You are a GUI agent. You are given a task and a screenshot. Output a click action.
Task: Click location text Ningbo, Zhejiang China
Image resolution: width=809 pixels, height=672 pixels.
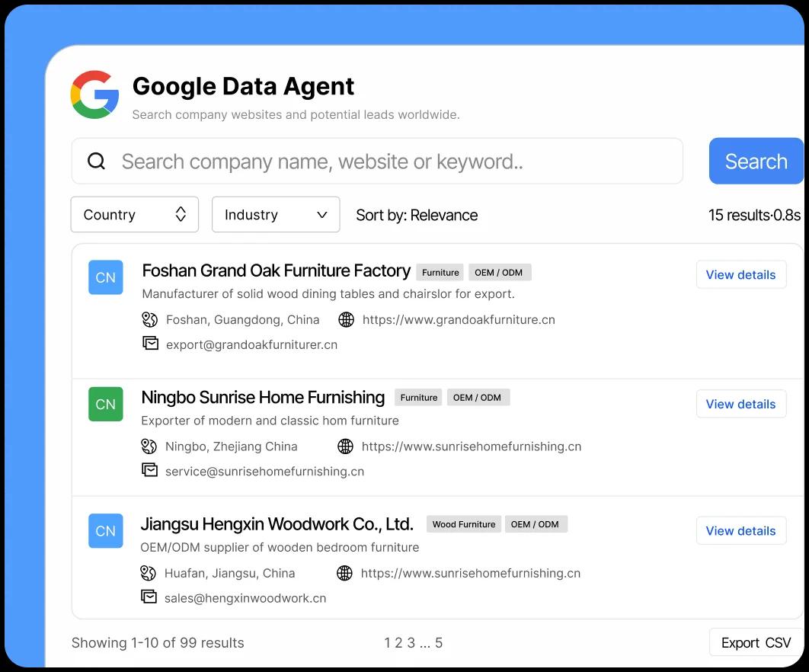pyautogui.click(x=231, y=446)
